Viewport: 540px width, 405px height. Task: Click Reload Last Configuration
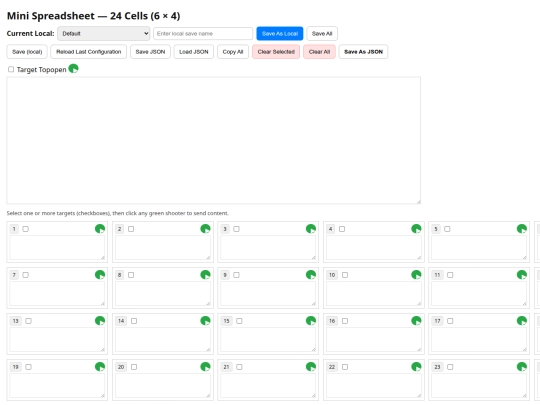[x=89, y=52]
